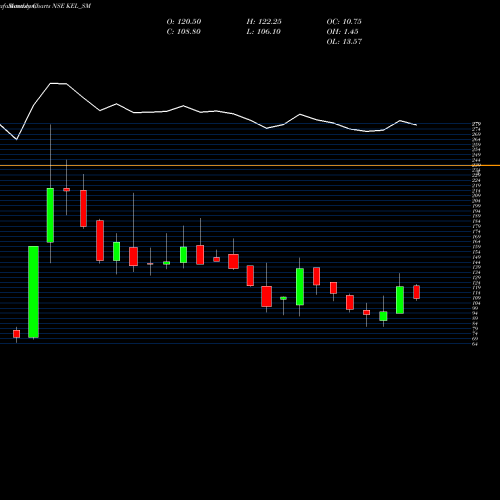500x500 pixels.
Task: Click the final red candlestick on the right
Action: [416, 292]
